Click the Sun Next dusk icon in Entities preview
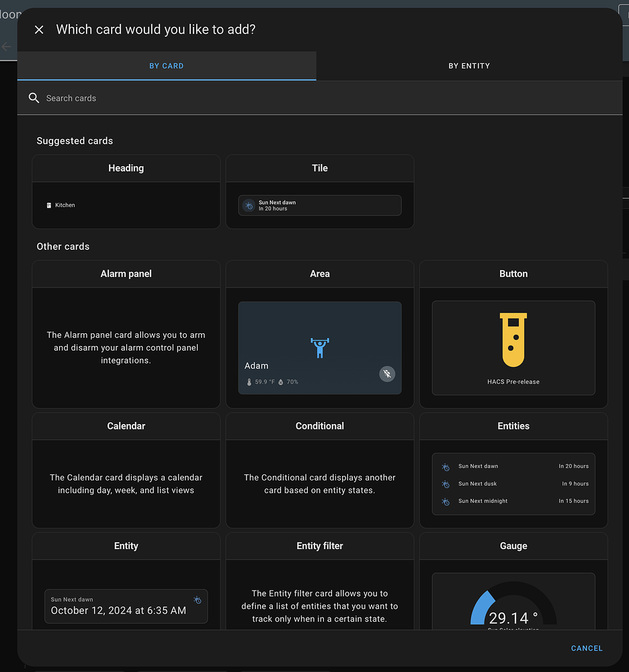This screenshot has height=672, width=629. 445,483
